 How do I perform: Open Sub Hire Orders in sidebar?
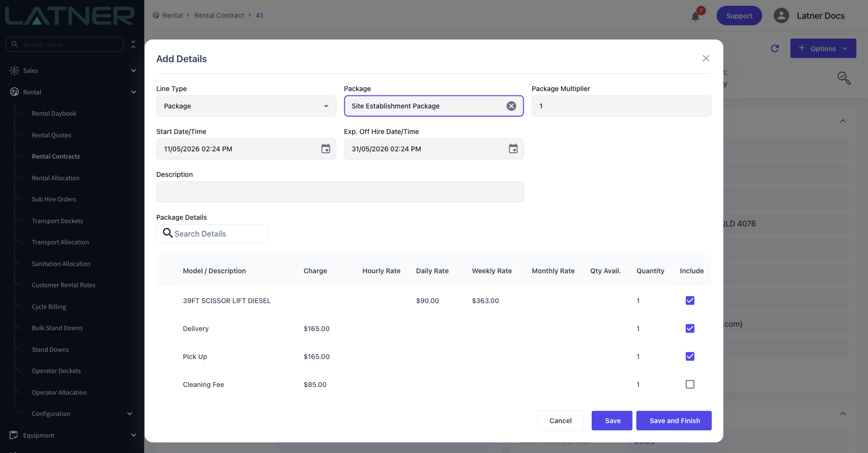[x=54, y=200]
